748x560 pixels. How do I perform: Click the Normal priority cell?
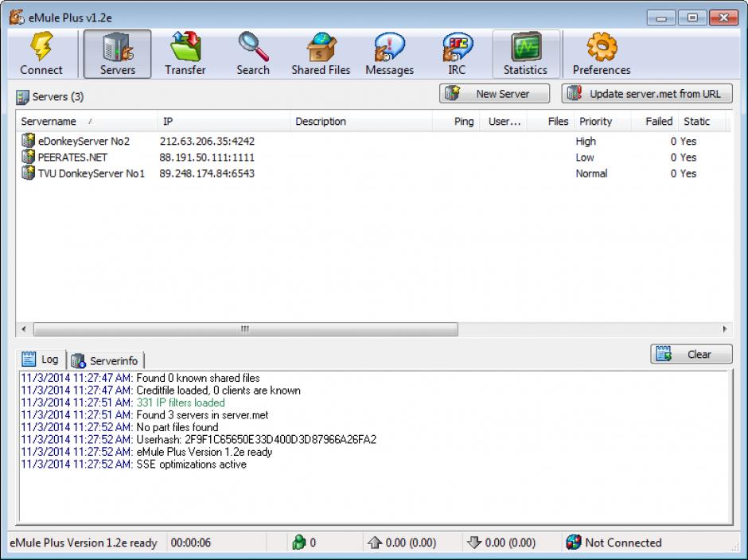coord(591,173)
